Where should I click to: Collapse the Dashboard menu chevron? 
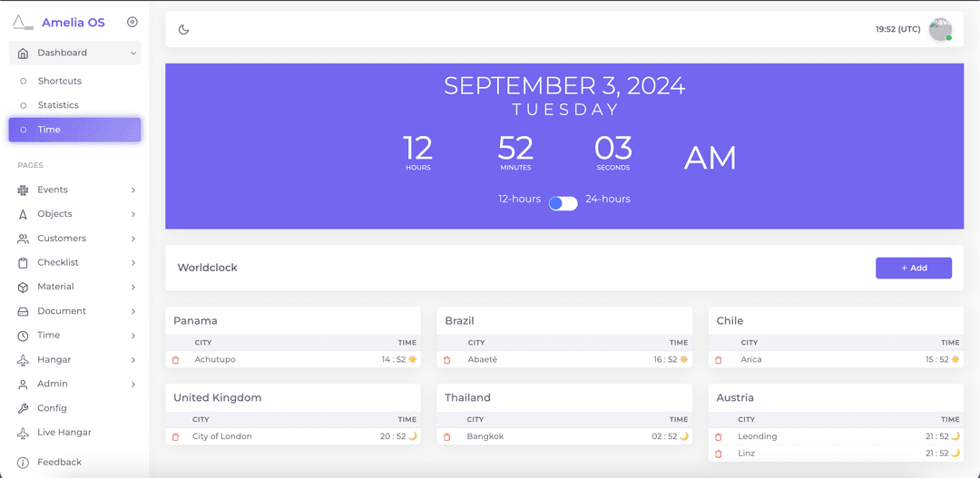pos(133,54)
